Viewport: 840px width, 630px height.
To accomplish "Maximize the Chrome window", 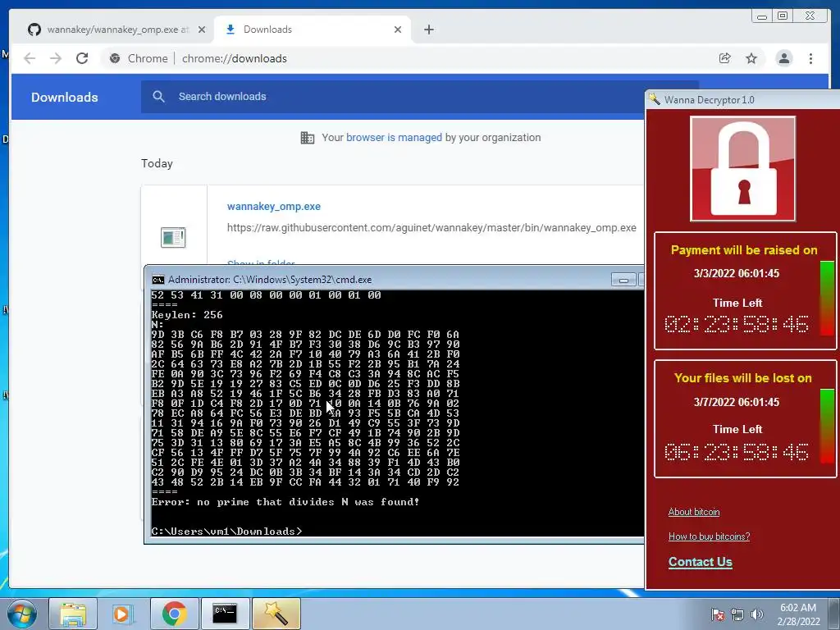I will coord(783,16).
